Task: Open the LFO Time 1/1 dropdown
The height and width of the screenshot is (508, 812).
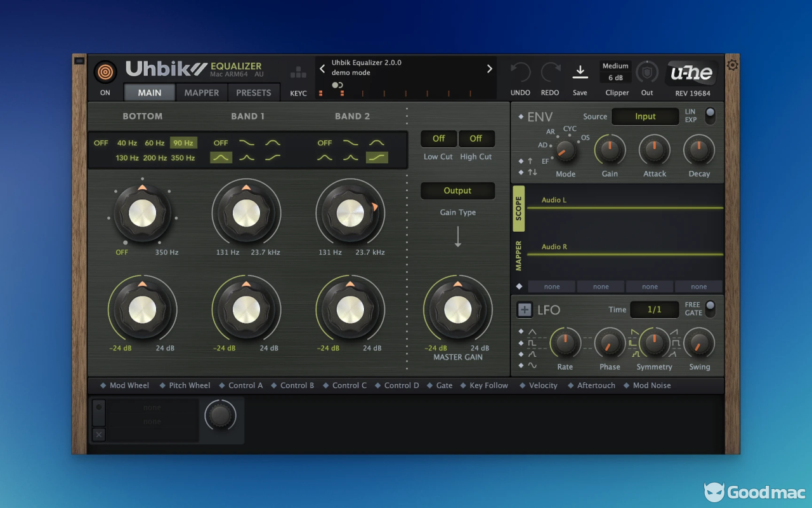Action: point(654,309)
